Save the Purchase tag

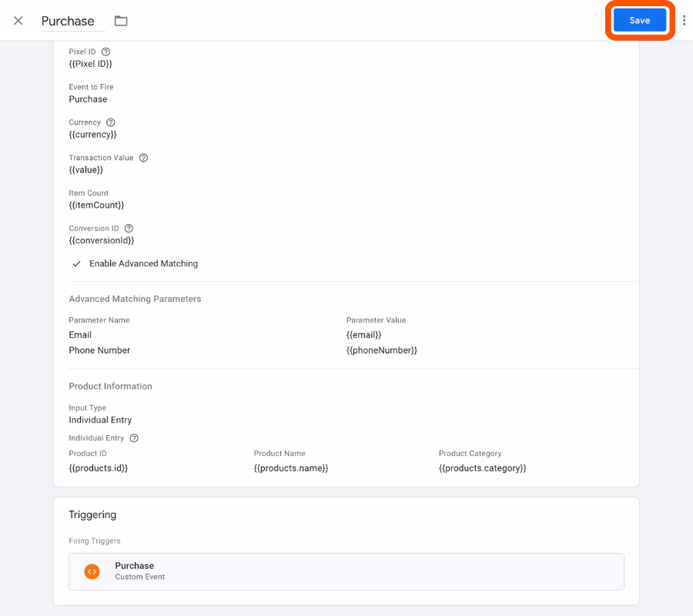[x=640, y=20]
